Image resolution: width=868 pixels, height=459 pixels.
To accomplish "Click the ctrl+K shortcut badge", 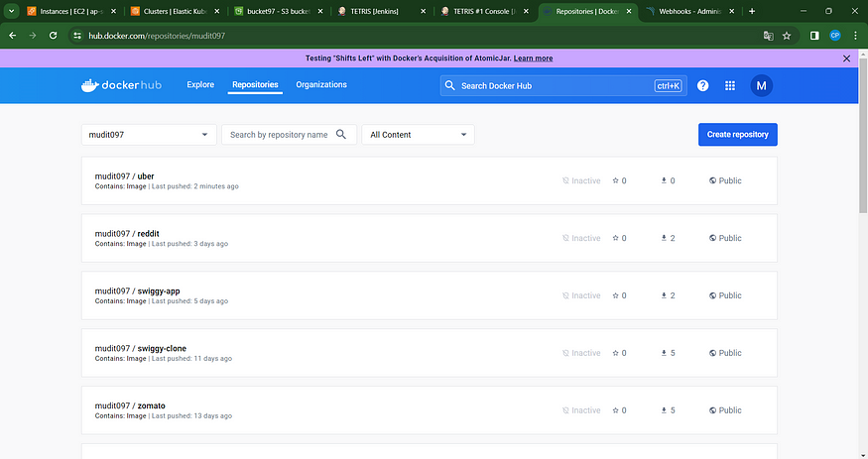I will [x=668, y=85].
